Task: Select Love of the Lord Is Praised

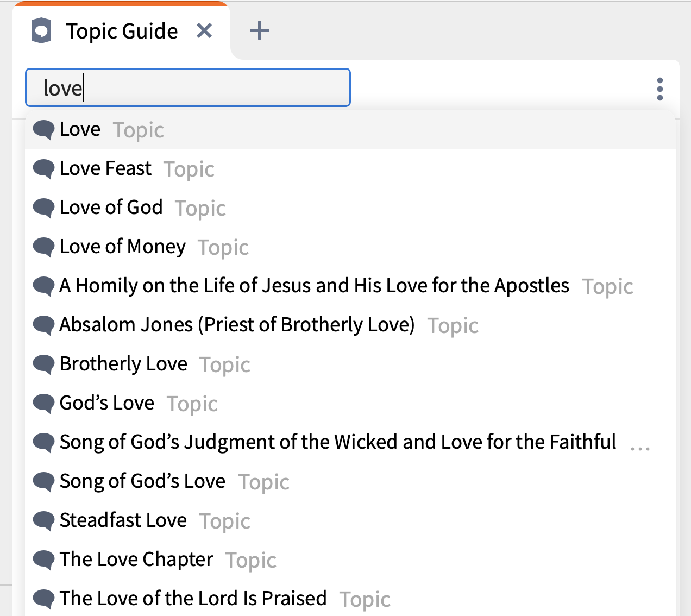Action: pyautogui.click(x=193, y=599)
